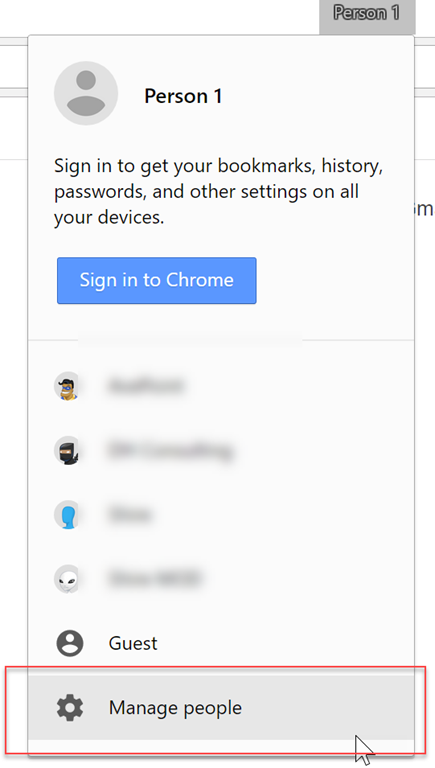The height and width of the screenshot is (768, 435).
Task: Click the Manage people gear icon
Action: [x=70, y=707]
